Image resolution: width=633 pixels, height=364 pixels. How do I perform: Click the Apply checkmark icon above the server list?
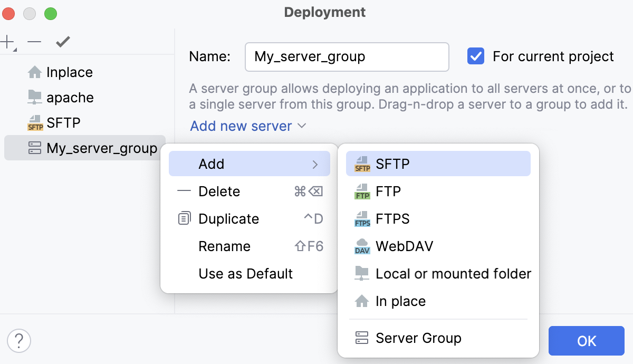[62, 41]
